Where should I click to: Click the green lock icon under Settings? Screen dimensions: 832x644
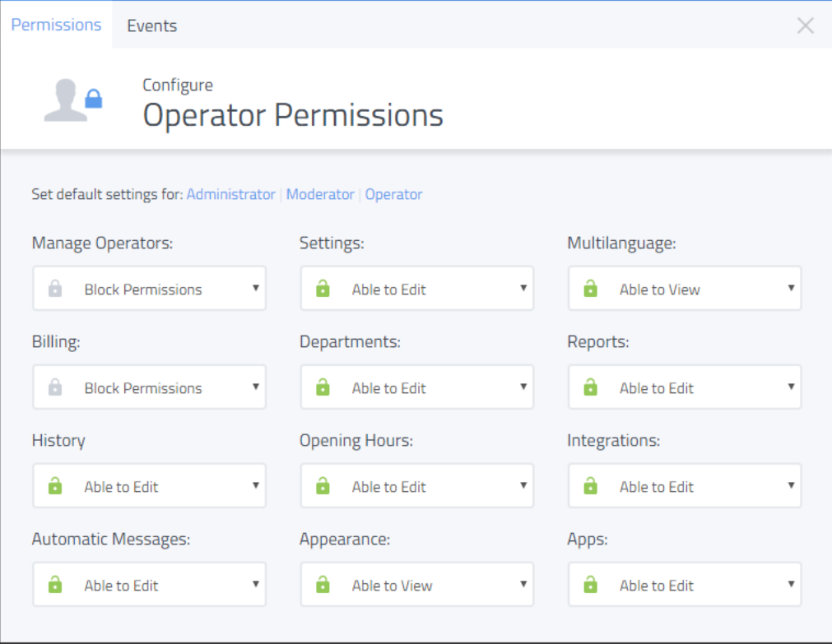click(x=323, y=289)
